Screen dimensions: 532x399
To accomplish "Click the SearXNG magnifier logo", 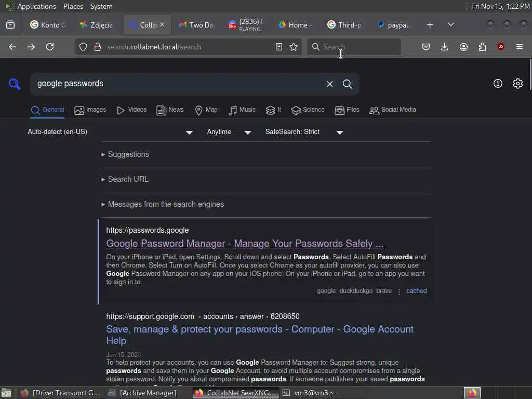I will (x=15, y=84).
